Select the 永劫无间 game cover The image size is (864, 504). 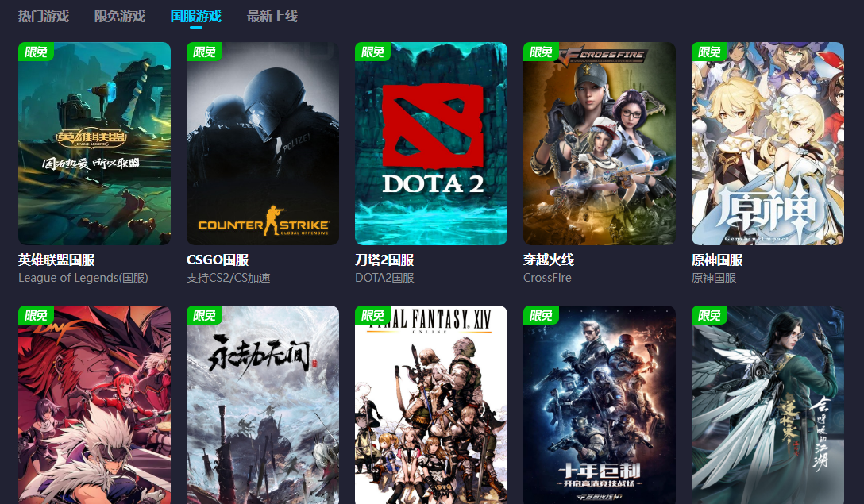tap(263, 405)
